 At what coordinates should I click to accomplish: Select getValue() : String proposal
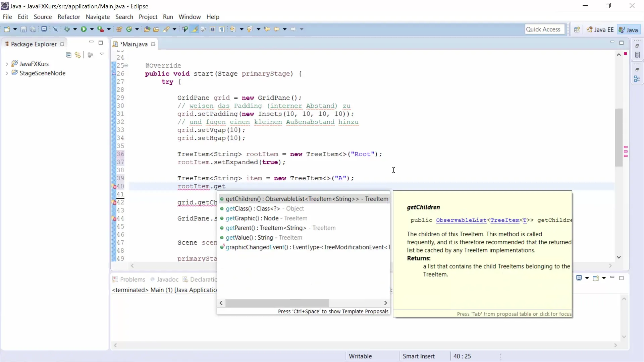click(304, 238)
